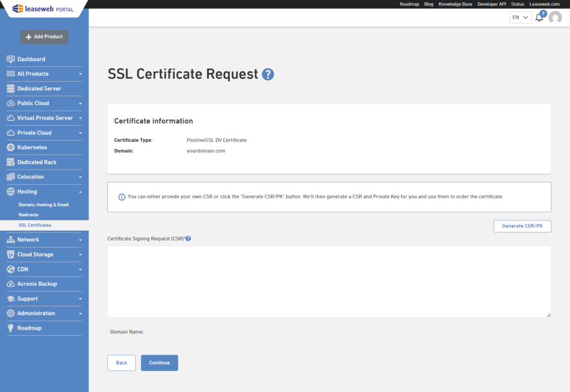Open Developer API from the top bar

[x=492, y=4]
